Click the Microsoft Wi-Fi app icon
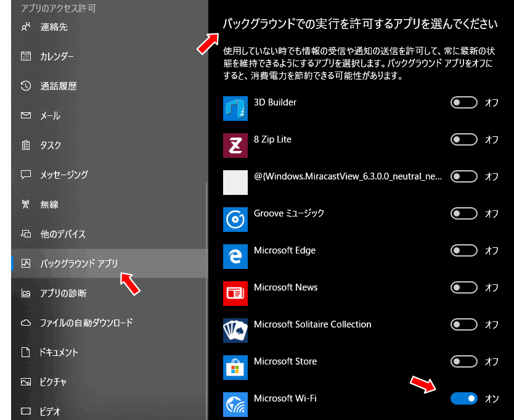514x420 pixels. click(x=235, y=404)
